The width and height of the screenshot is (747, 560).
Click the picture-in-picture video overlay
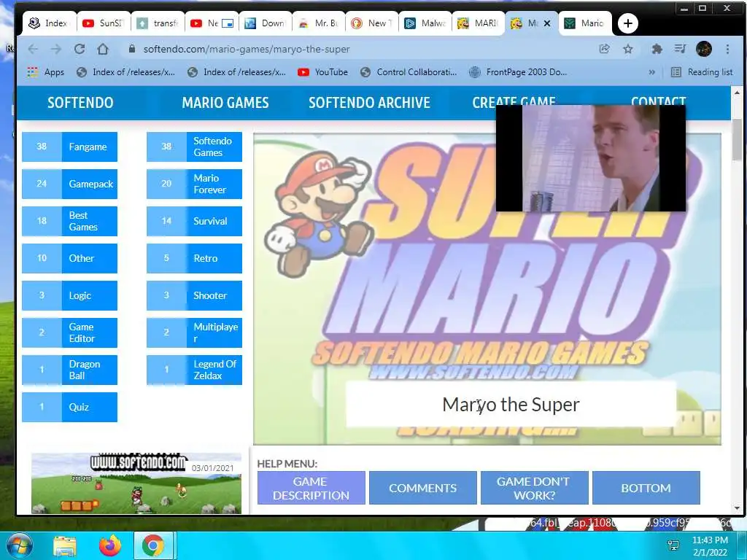pos(591,158)
